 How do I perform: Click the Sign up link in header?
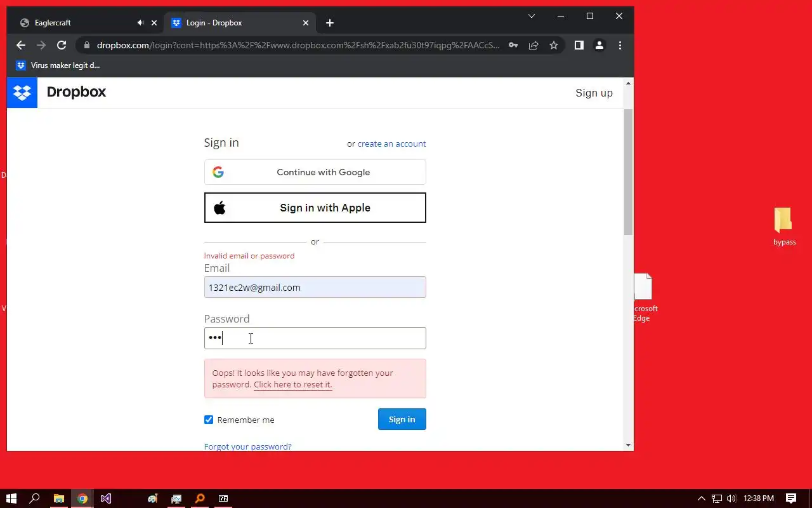[x=594, y=93]
